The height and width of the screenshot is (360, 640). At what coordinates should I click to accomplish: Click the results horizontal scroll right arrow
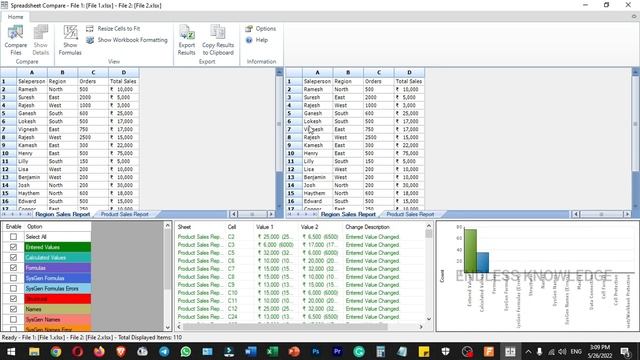click(x=421, y=327)
